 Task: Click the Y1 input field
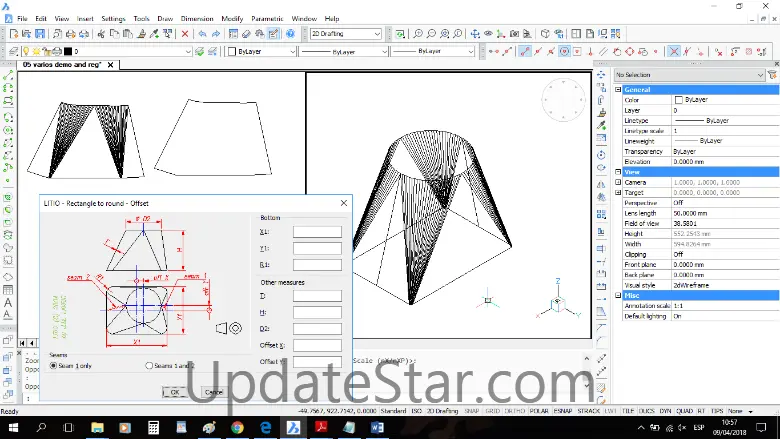tap(317, 248)
